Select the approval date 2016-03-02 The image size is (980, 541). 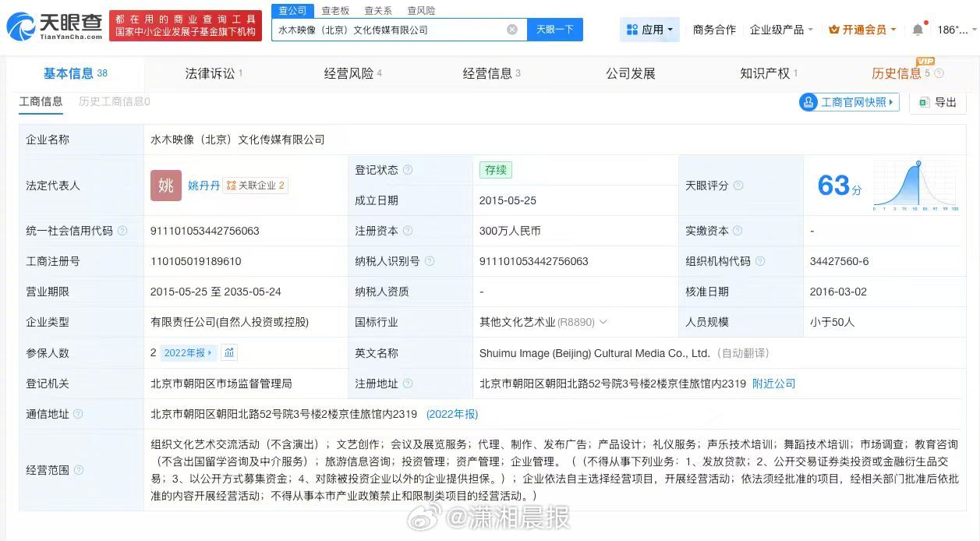coord(839,292)
